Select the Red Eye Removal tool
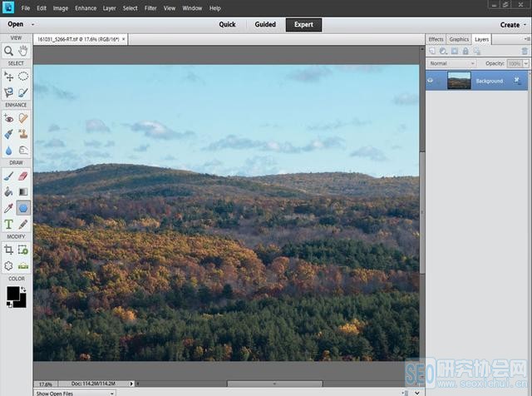This screenshot has height=396, width=532. point(8,118)
